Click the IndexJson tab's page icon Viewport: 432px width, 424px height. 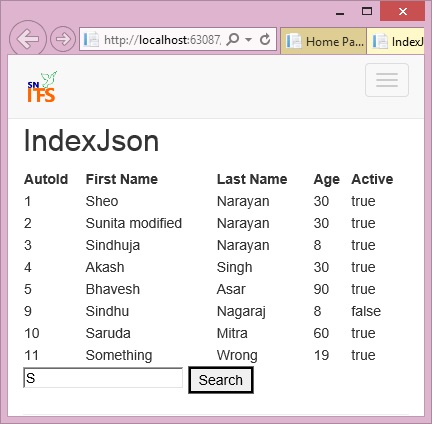[380, 41]
